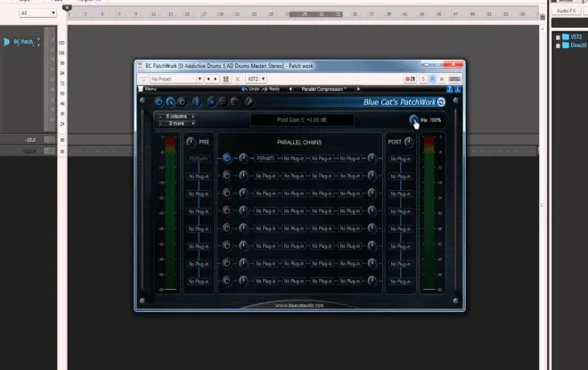
Task: Click the Redo arrow icon
Action: click(x=265, y=89)
